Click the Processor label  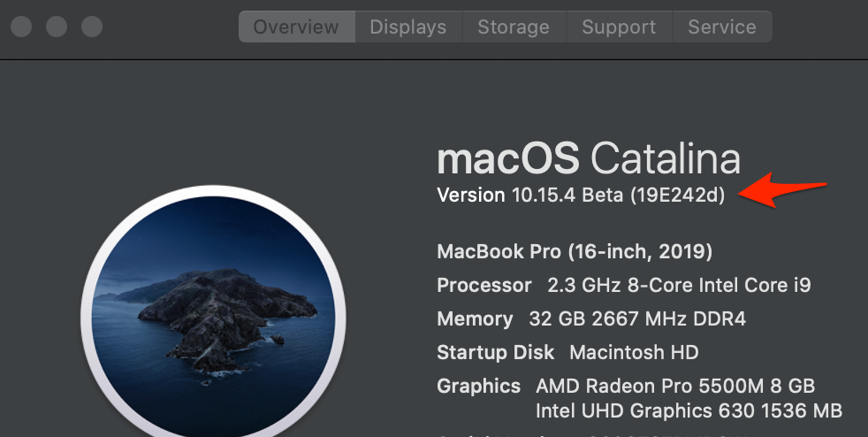483,286
